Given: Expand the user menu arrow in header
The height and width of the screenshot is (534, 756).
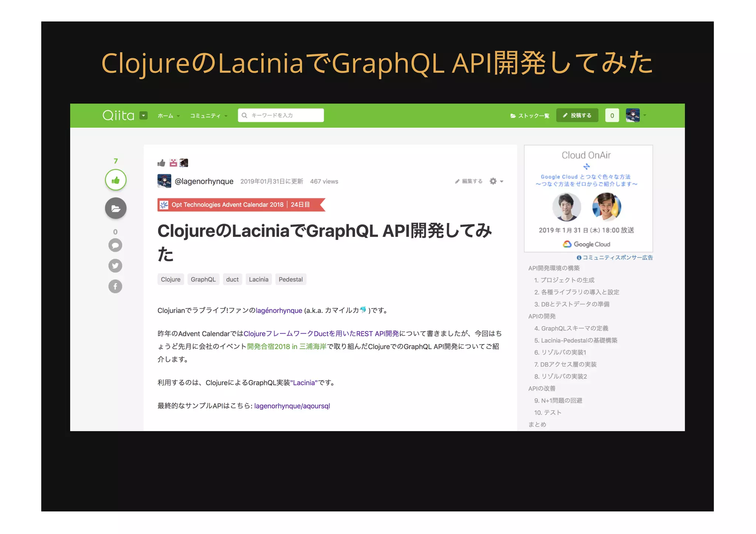Looking at the screenshot, I should (x=645, y=115).
